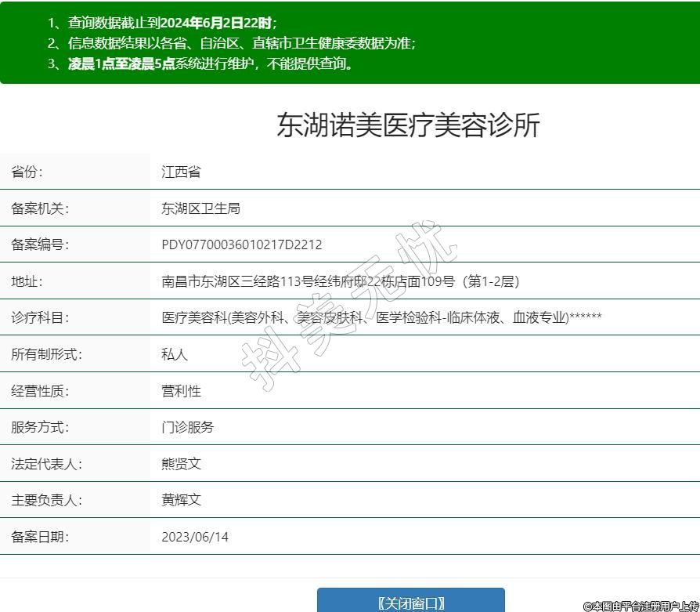Click the notice about 凌晨1点至凌晨5点 maintenance
This screenshot has height=612, width=700.
click(x=200, y=63)
